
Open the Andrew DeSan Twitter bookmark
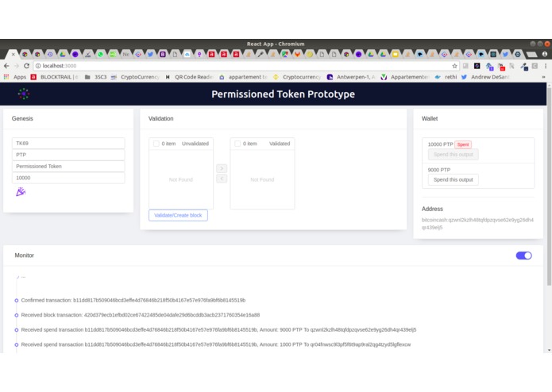485,77
